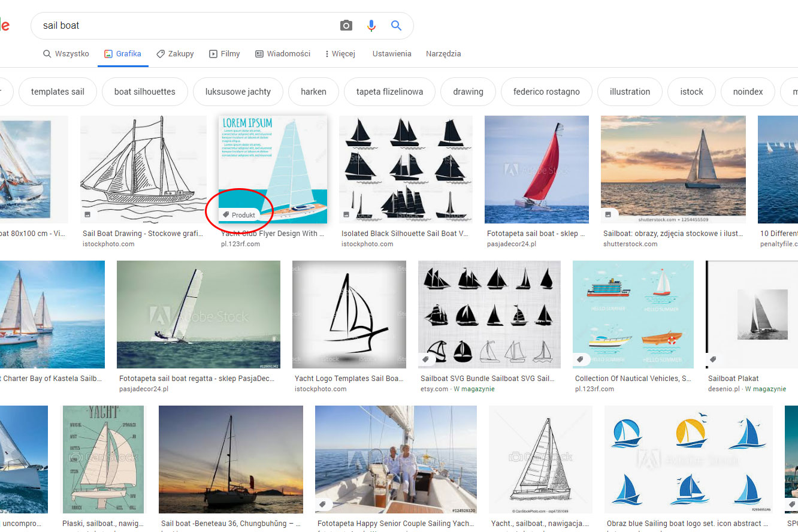Switch to the 'Wszystko' results tab

pos(66,53)
